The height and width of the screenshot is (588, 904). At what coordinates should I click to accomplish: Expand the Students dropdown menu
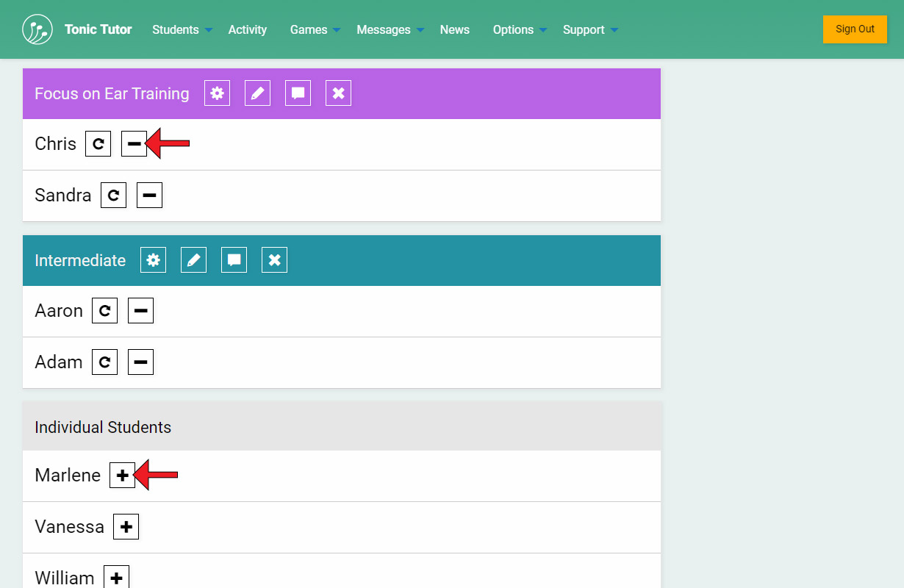pos(182,29)
